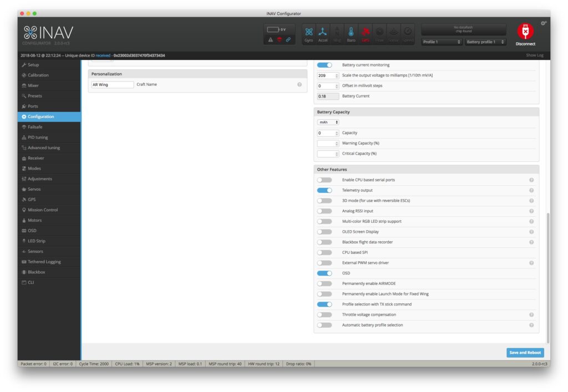Image resolution: width=568 pixels, height=392 pixels.
Task: Click the Gyro sensor status icon
Action: (309, 33)
